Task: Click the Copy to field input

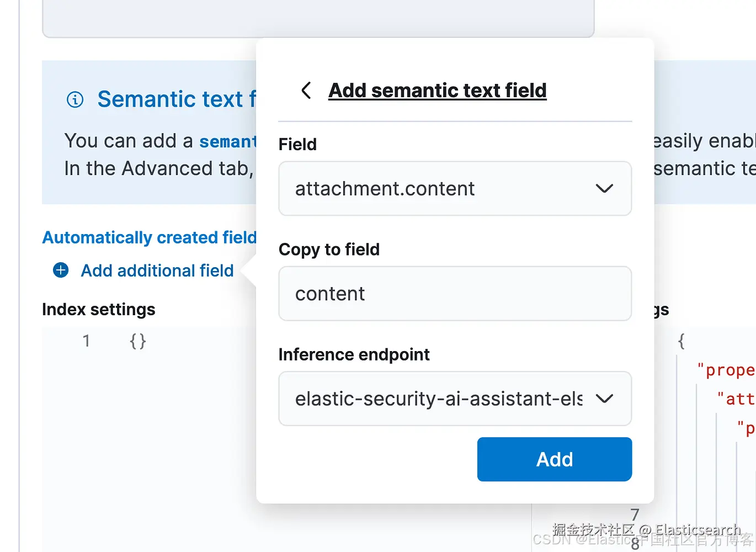Action: pyautogui.click(x=455, y=294)
